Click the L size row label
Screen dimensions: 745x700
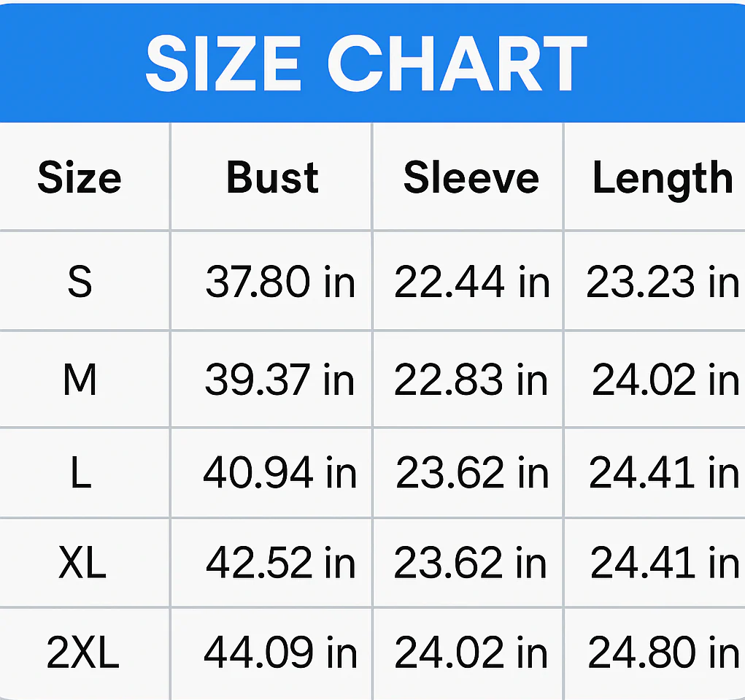pyautogui.click(x=81, y=472)
